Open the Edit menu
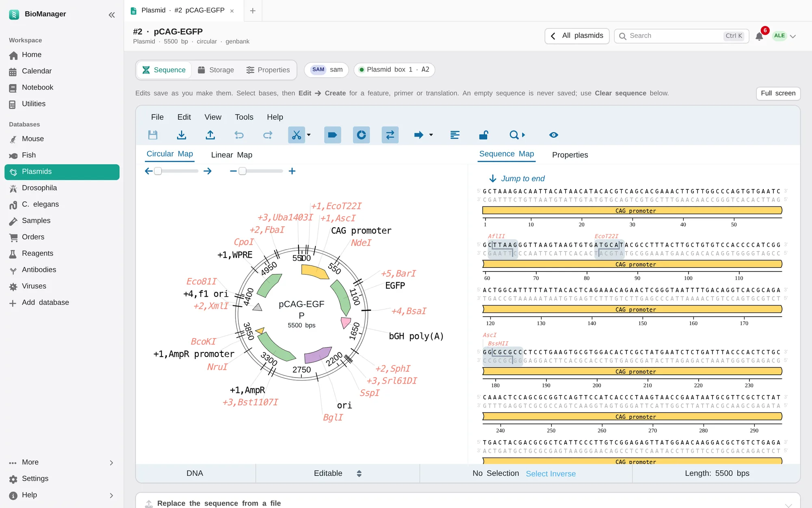 (x=184, y=117)
